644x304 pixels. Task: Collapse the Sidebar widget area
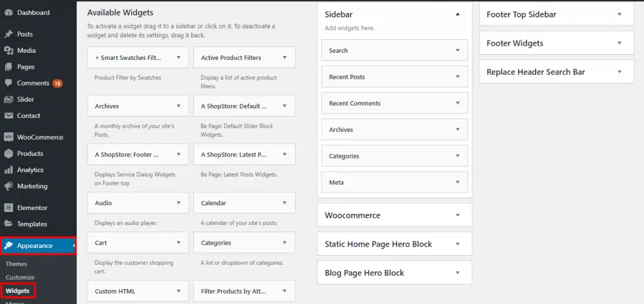(457, 14)
